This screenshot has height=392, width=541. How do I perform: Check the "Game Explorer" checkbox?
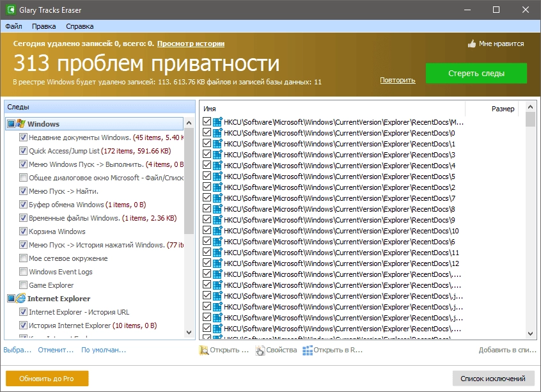tap(23, 285)
